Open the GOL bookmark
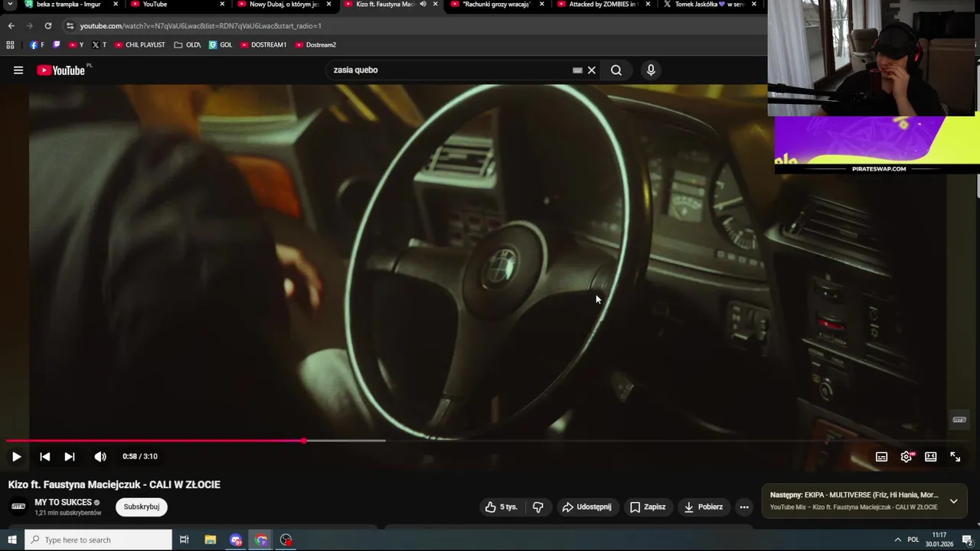 (220, 45)
